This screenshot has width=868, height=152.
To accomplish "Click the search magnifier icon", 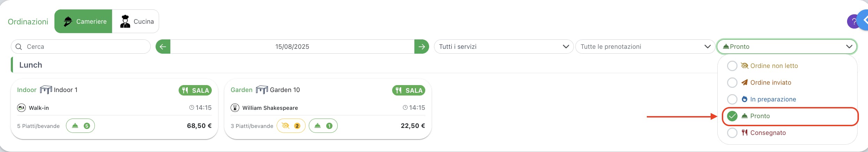I will click(19, 47).
